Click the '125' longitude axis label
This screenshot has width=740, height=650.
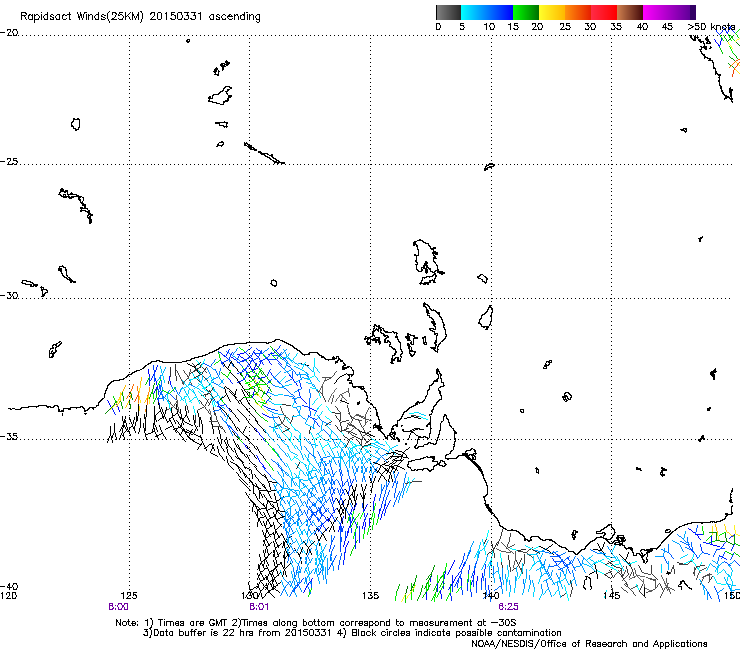pyautogui.click(x=129, y=596)
